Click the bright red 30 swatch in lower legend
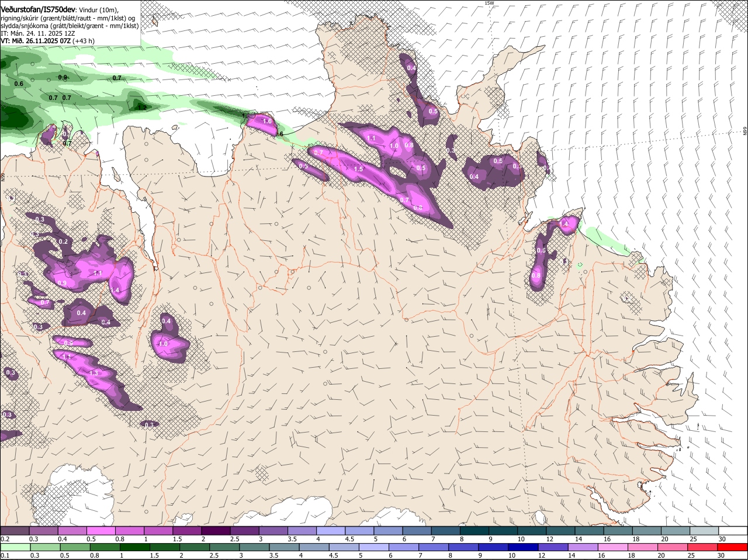The width and height of the screenshot is (748, 560). click(x=733, y=548)
